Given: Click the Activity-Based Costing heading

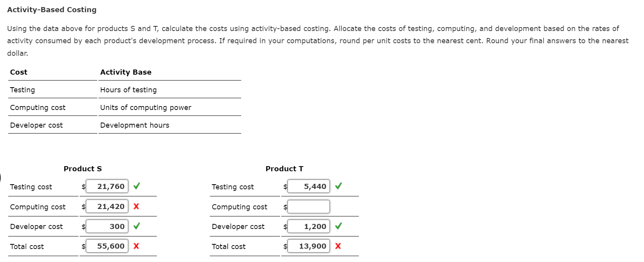Looking at the screenshot, I should point(51,9).
